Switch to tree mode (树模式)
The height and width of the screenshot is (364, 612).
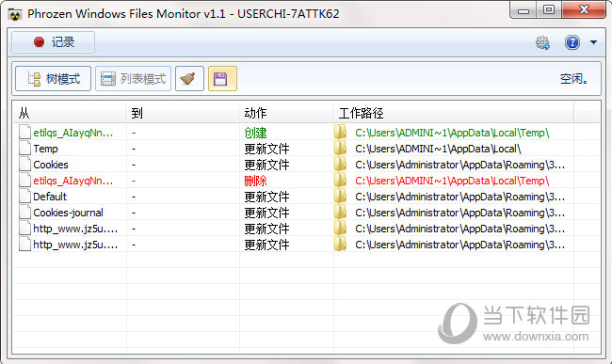tap(53, 79)
